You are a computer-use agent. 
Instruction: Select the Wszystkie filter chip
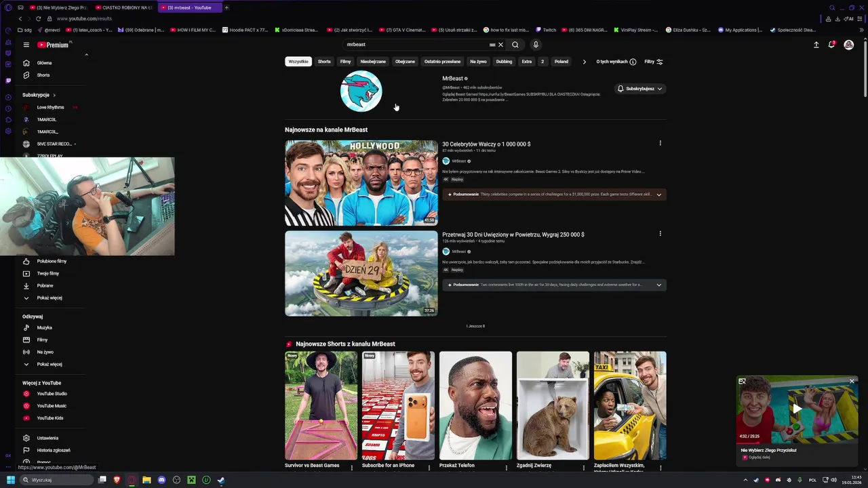(x=298, y=62)
